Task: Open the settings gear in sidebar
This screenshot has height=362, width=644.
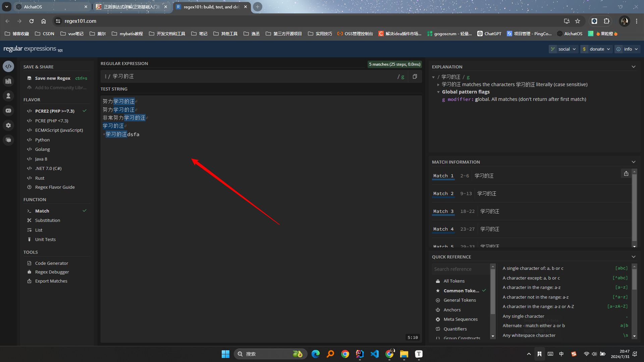Action: tap(8, 125)
